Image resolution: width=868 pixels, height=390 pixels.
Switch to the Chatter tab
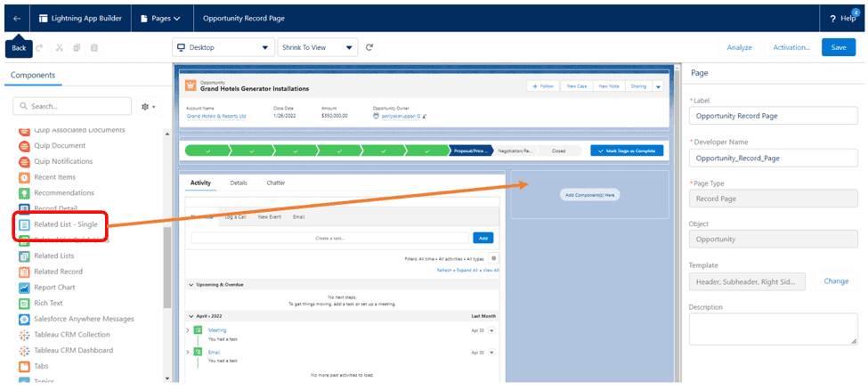(276, 183)
